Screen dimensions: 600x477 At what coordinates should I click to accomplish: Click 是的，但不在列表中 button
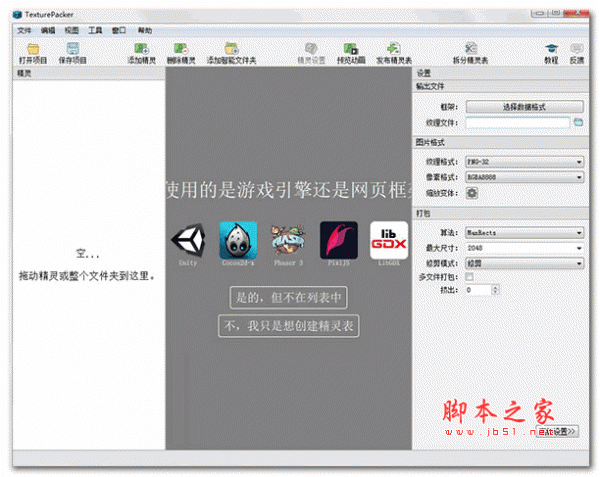(289, 297)
